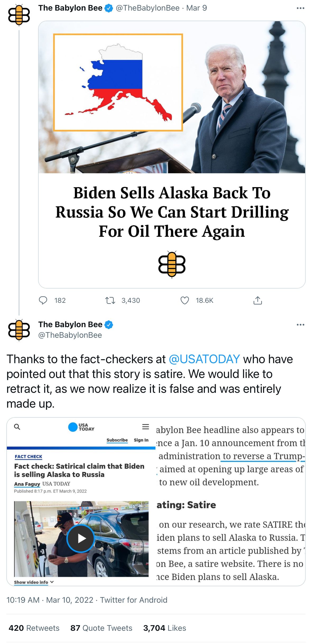312x644 pixels.
Task: View the 87 Quote Tweets
Action: [x=101, y=628]
